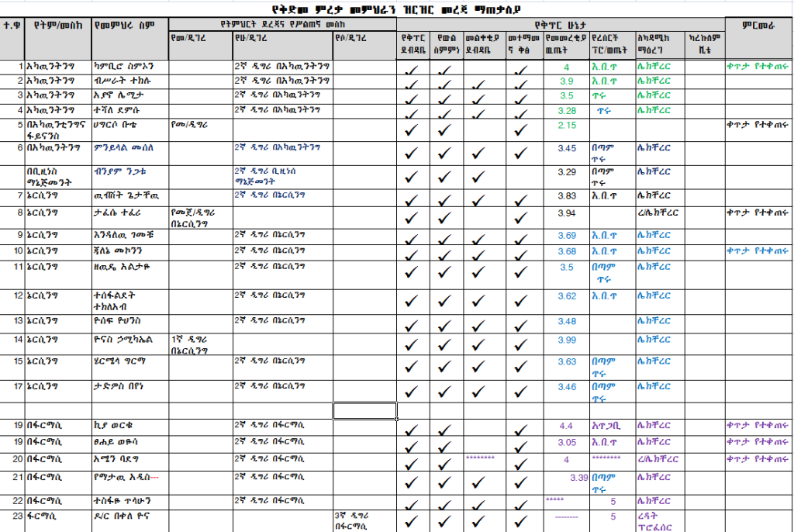This screenshot has height=532, width=794.
Task: Click the 3.45 score cell
Action: [567, 148]
